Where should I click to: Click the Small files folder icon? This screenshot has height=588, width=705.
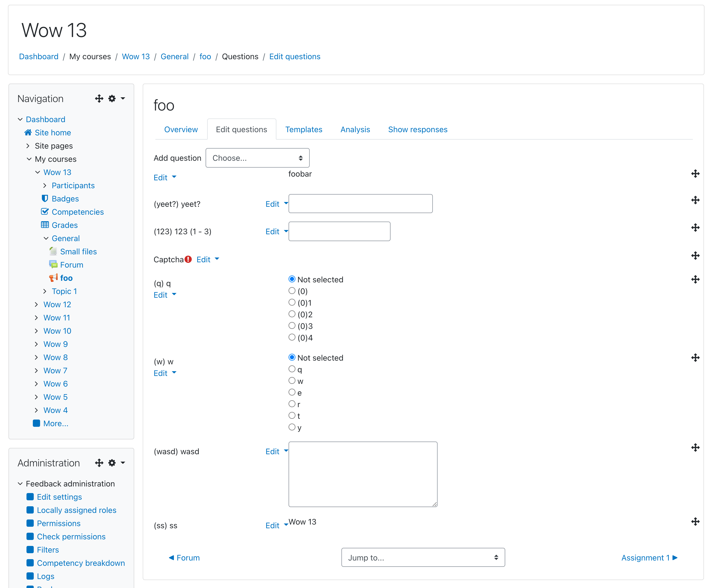[x=53, y=251]
